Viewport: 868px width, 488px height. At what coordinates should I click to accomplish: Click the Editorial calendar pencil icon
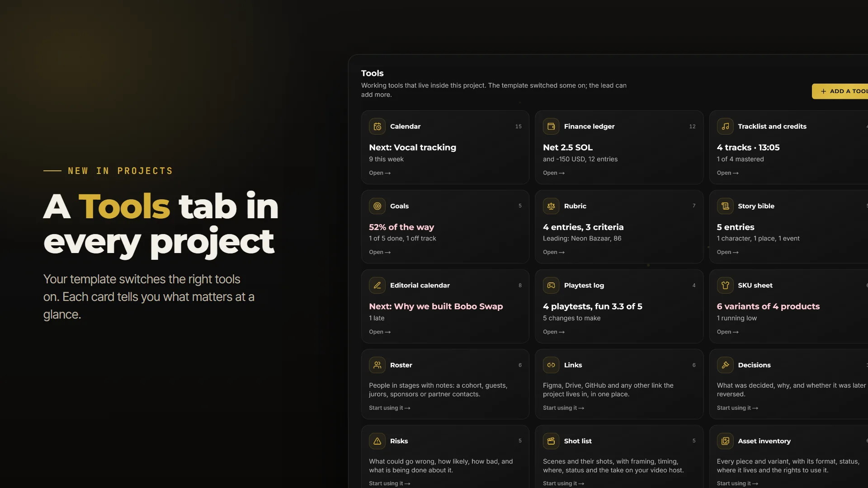pos(377,286)
